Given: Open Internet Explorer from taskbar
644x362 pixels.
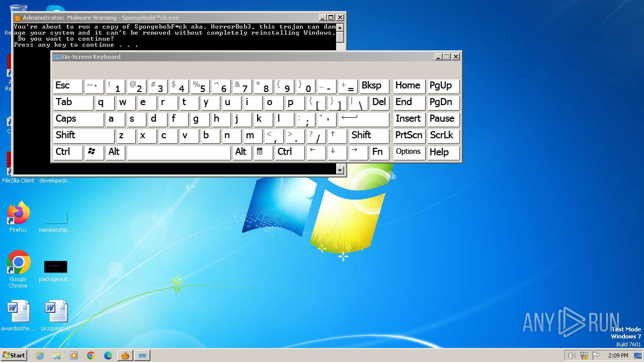Looking at the screenshot, I should (x=40, y=355).
